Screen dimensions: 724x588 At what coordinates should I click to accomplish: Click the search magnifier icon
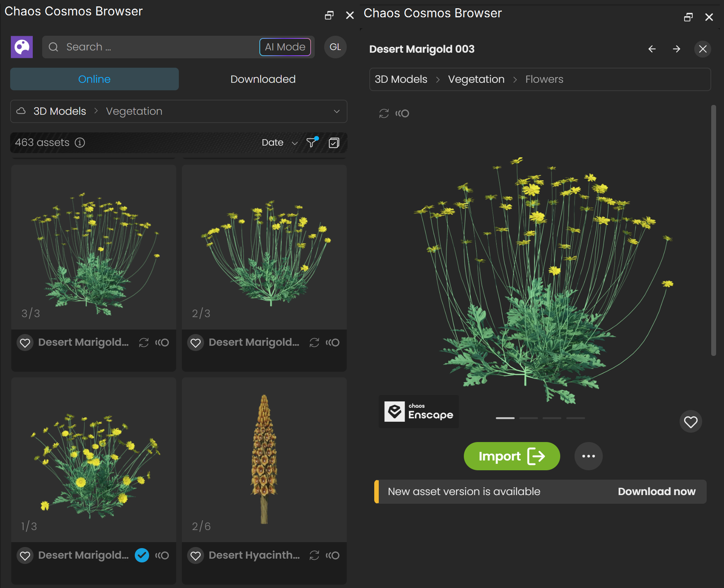(x=53, y=47)
